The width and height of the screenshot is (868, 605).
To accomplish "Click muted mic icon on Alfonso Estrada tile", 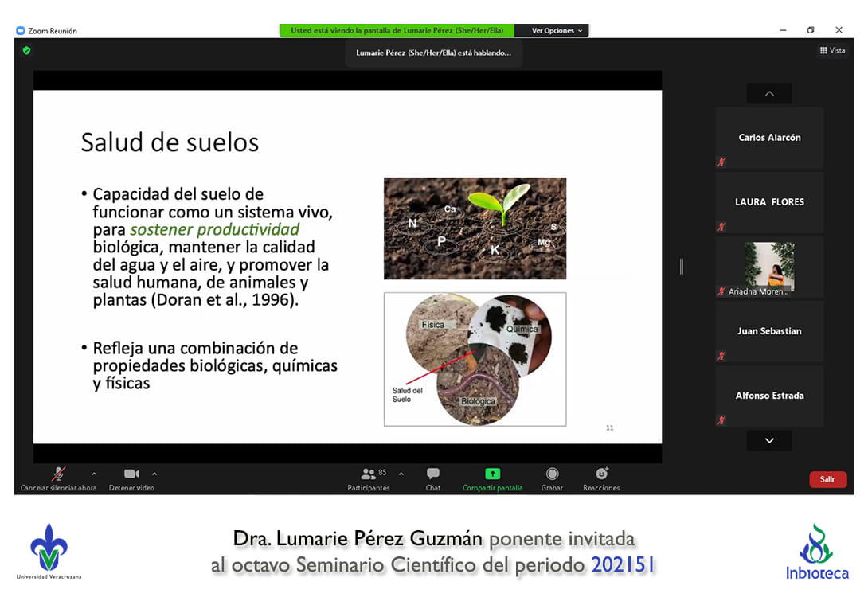I will tap(721, 420).
